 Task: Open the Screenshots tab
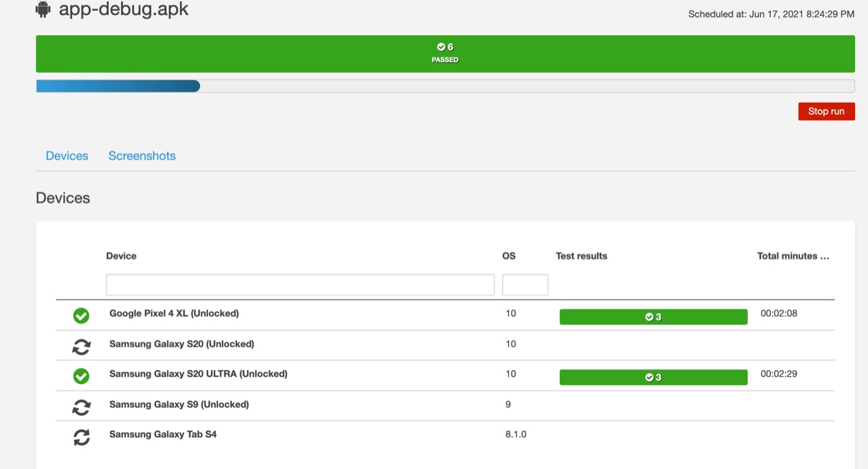click(142, 156)
